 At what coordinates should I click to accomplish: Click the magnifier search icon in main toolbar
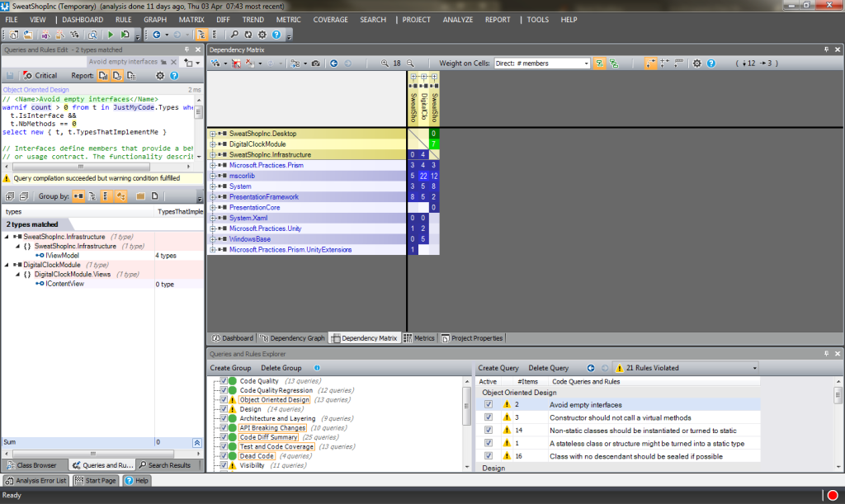click(x=234, y=35)
